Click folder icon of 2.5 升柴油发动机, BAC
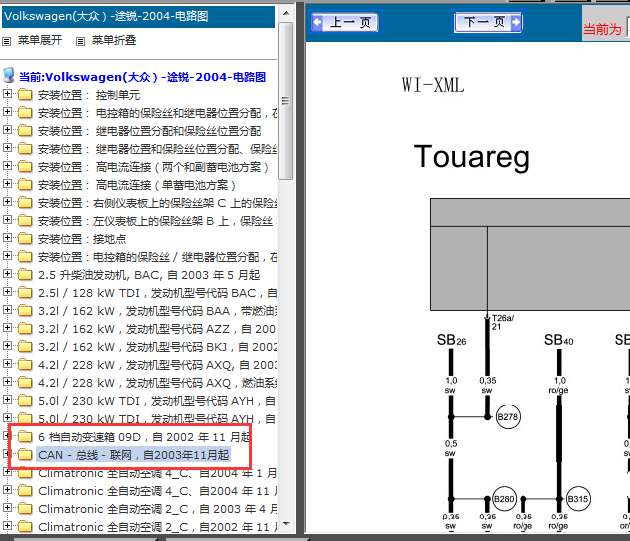 (25, 275)
